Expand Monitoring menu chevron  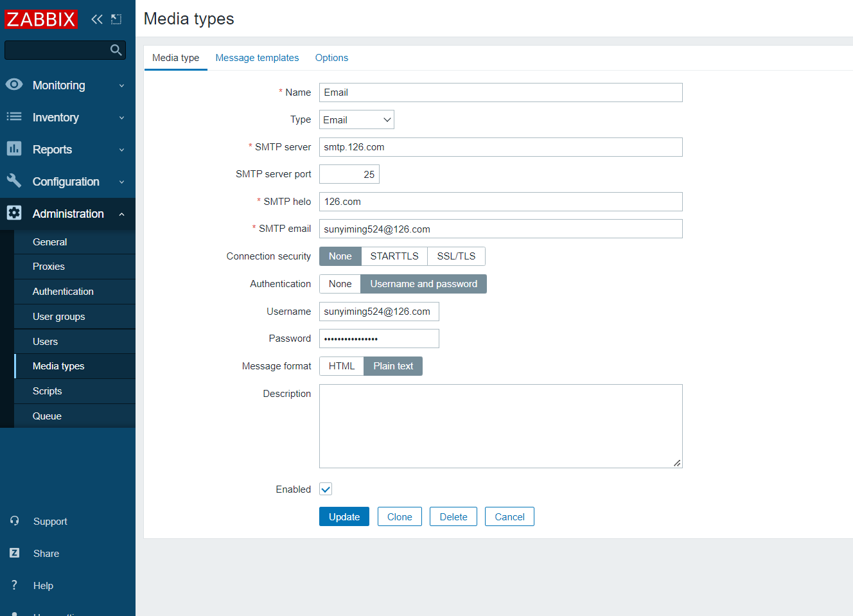[x=122, y=85]
